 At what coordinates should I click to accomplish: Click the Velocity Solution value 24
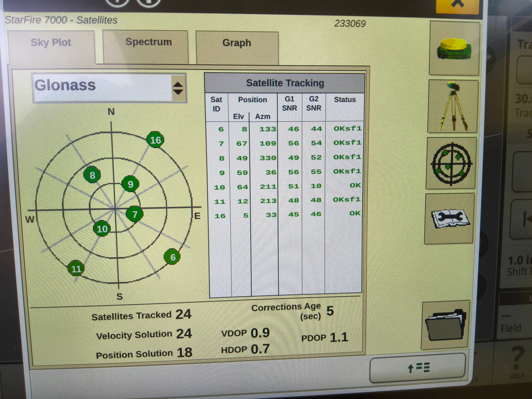184,333
